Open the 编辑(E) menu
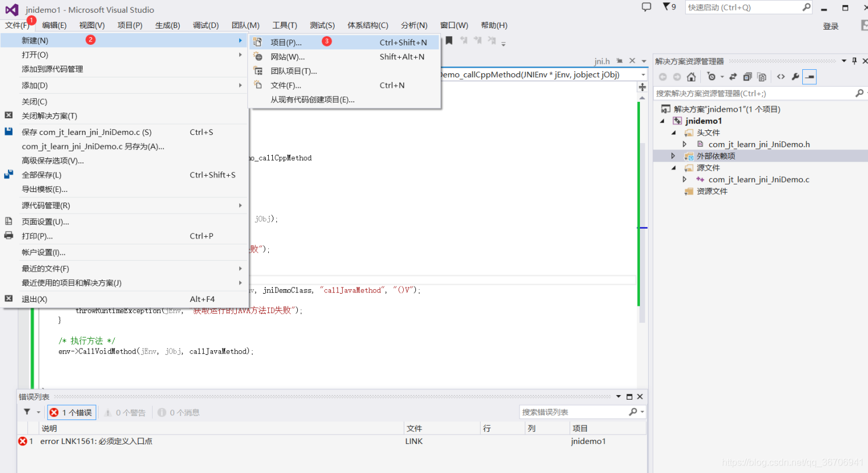The height and width of the screenshot is (473, 868). click(54, 25)
